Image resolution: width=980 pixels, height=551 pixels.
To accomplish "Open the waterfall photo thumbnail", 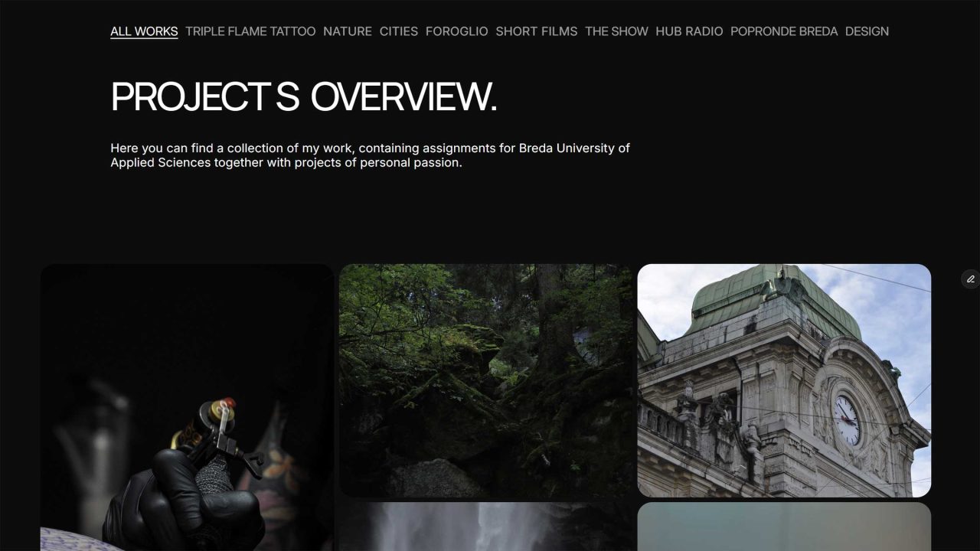I will (x=486, y=527).
